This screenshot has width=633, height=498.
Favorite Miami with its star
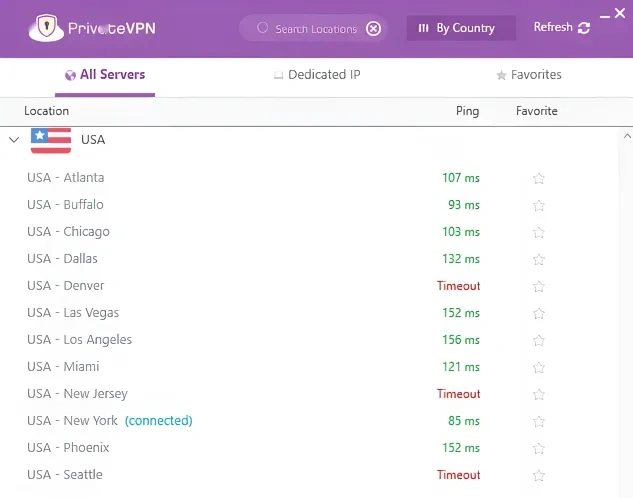[539, 367]
